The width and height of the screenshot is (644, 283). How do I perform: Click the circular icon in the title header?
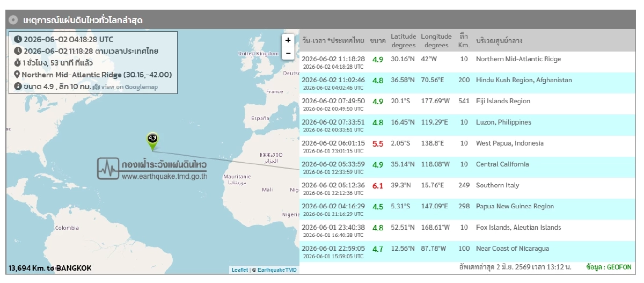13,20
